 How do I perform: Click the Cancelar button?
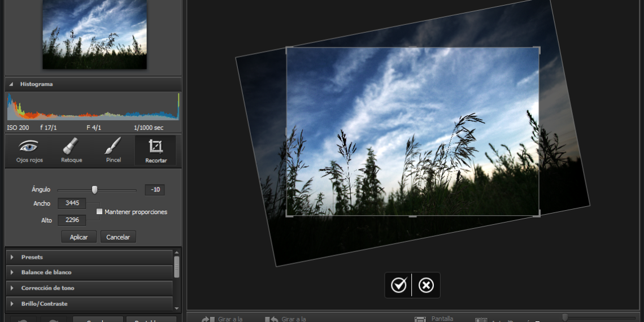tap(118, 237)
